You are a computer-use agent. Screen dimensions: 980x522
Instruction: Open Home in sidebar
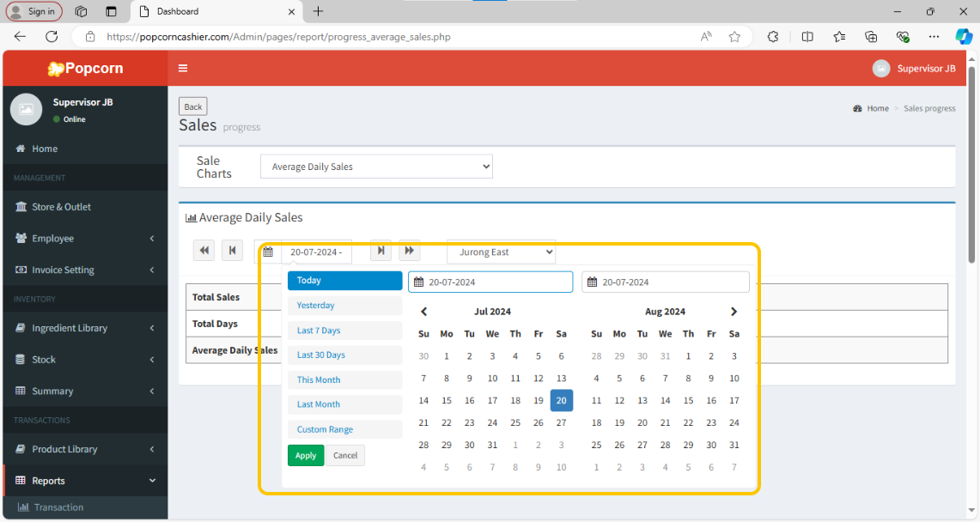[x=85, y=149]
